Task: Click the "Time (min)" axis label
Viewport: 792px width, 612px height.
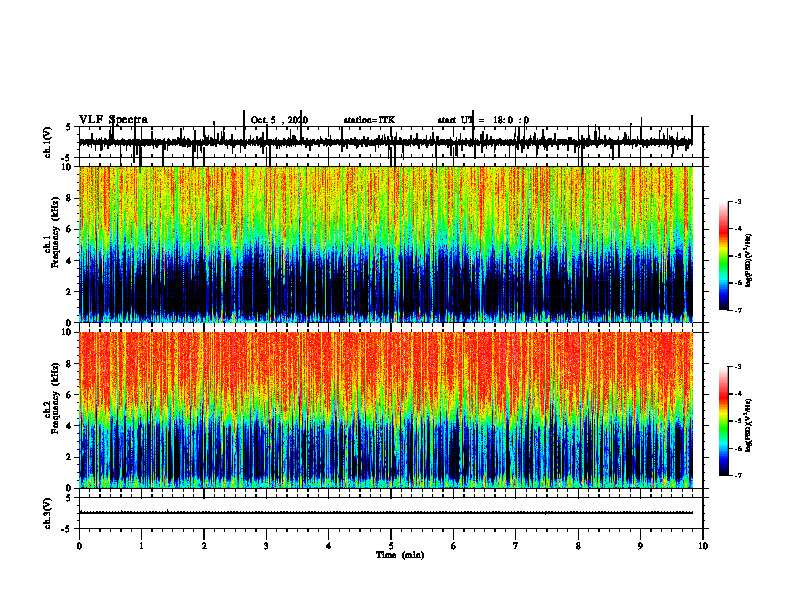Action: [400, 555]
